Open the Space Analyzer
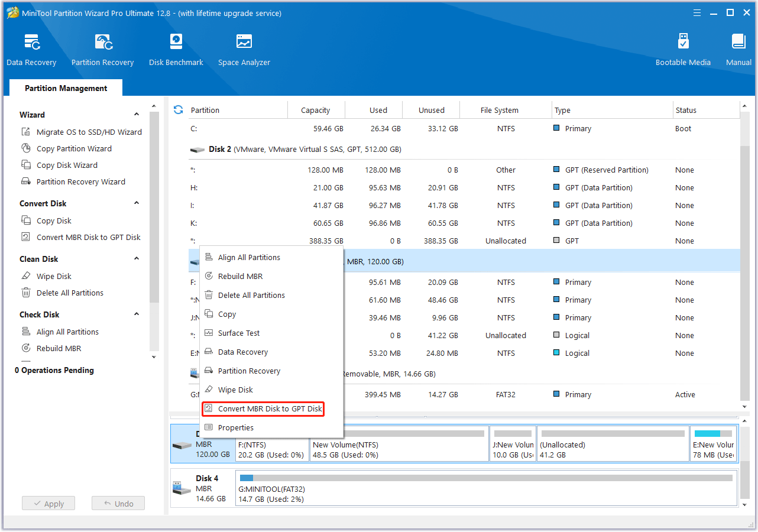The height and width of the screenshot is (532, 758). pos(244,50)
